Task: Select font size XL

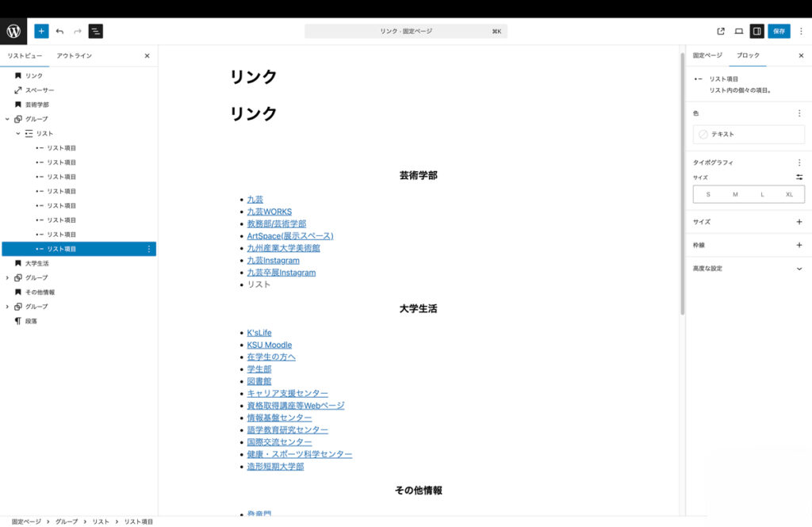Action: [x=789, y=194]
